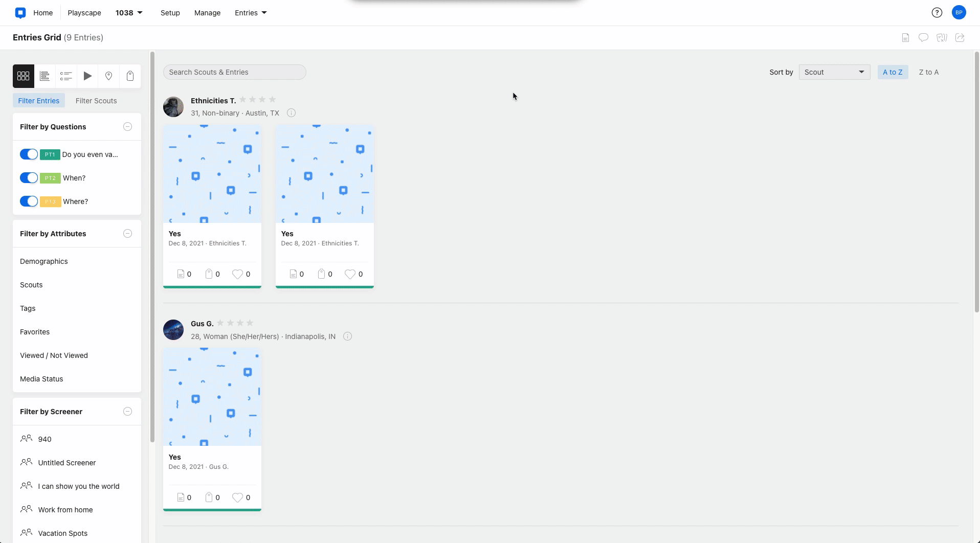The image size is (980, 543).
Task: Toggle the 'When?' question filter off
Action: (x=29, y=177)
